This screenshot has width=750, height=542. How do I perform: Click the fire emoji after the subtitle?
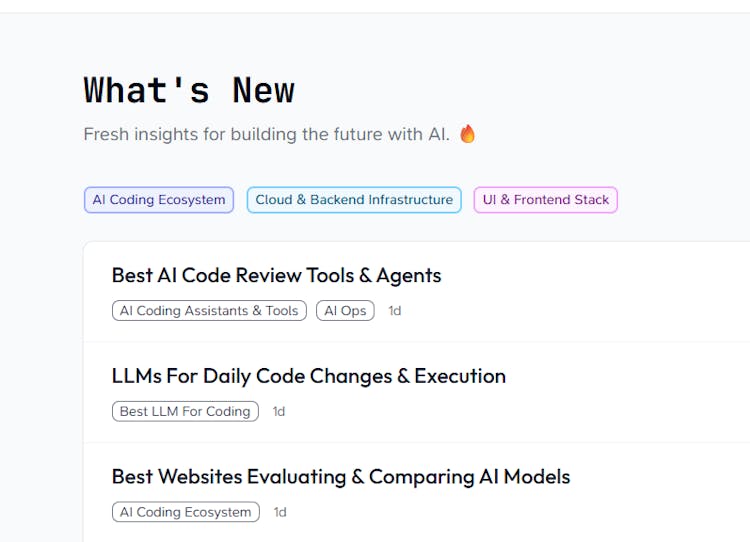467,134
